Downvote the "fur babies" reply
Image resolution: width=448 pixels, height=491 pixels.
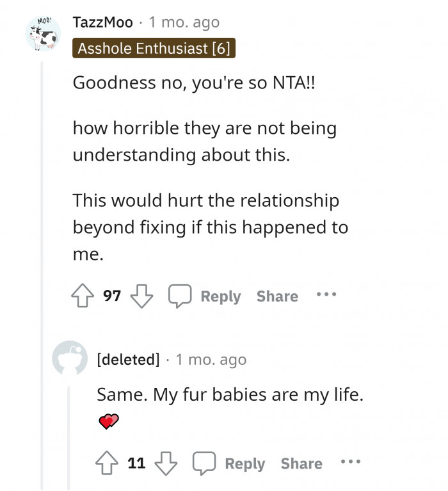tap(166, 463)
